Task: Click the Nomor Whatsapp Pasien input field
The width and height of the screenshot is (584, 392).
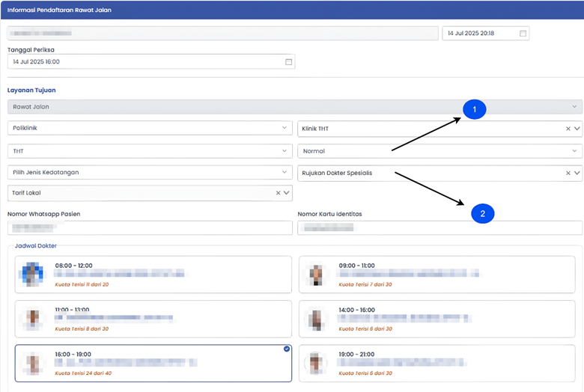Action: [x=150, y=227]
